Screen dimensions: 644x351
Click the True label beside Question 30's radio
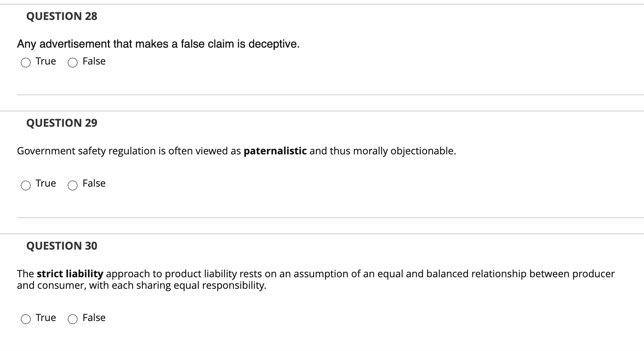45,318
